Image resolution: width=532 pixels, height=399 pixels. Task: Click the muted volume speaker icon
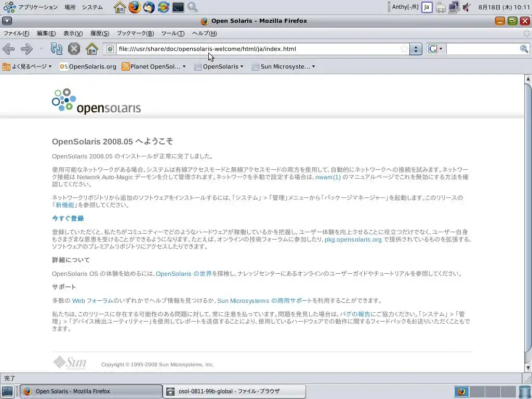point(467,7)
